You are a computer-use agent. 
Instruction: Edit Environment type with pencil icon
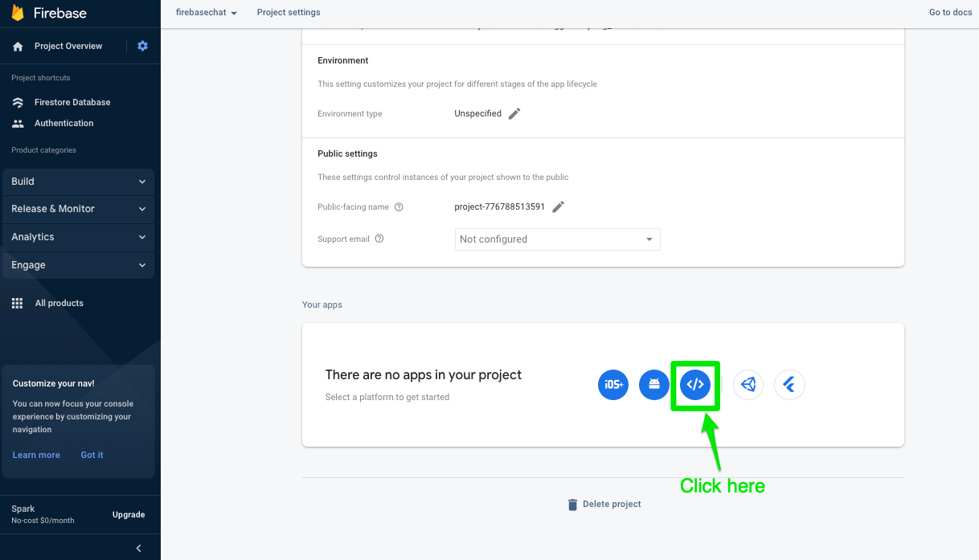(x=514, y=113)
